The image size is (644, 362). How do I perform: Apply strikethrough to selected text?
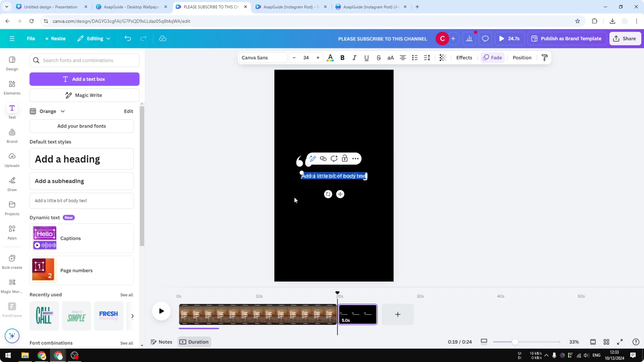pyautogui.click(x=379, y=58)
